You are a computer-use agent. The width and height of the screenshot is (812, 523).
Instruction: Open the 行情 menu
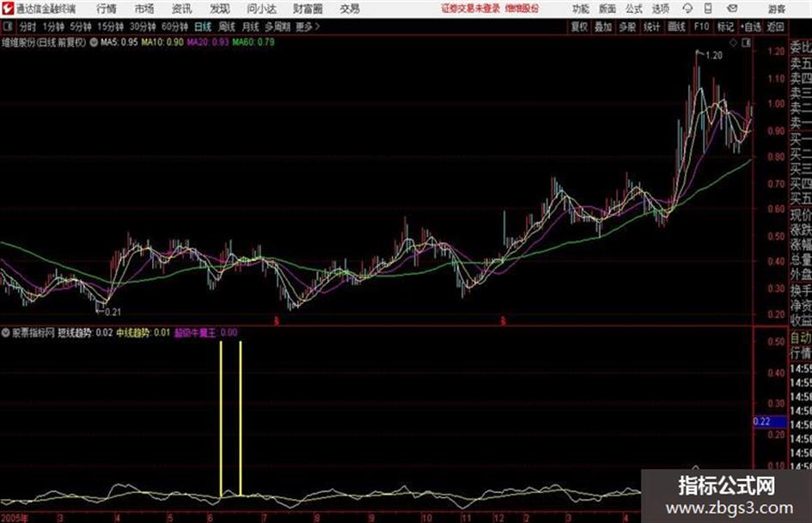coord(107,9)
